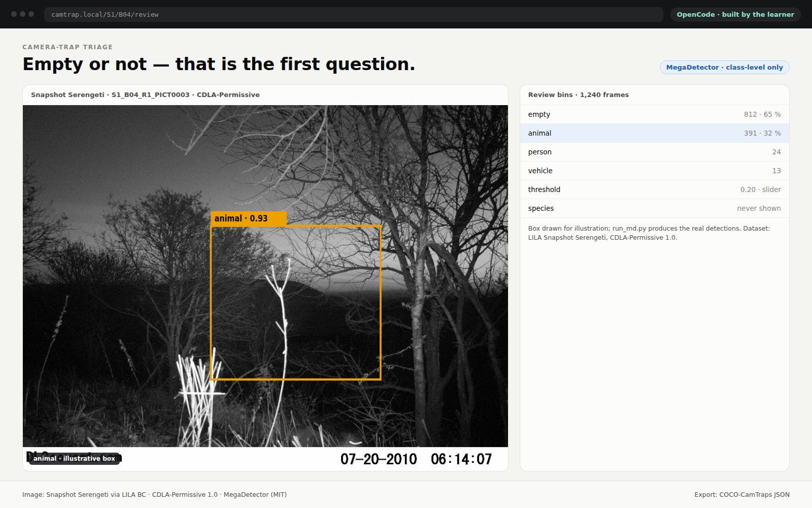Click the image attribution footer text

click(x=154, y=494)
